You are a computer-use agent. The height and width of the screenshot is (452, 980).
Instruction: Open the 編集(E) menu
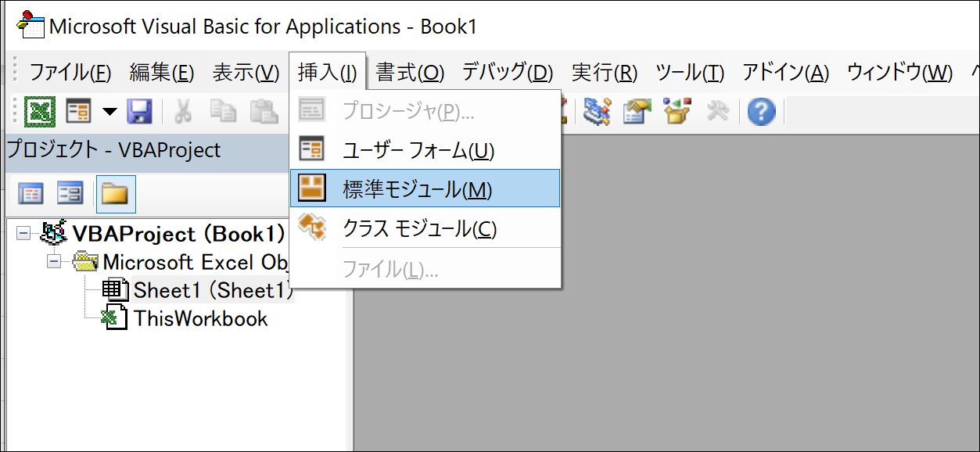click(162, 73)
